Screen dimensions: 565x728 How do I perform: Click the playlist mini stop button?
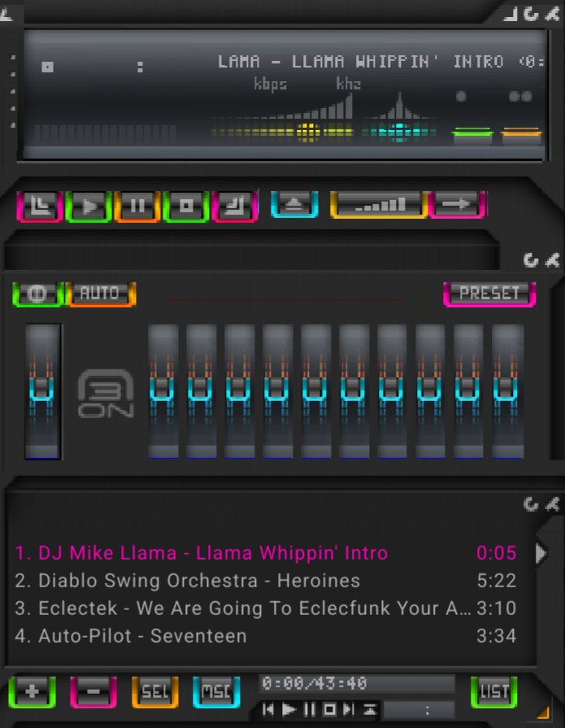click(329, 709)
